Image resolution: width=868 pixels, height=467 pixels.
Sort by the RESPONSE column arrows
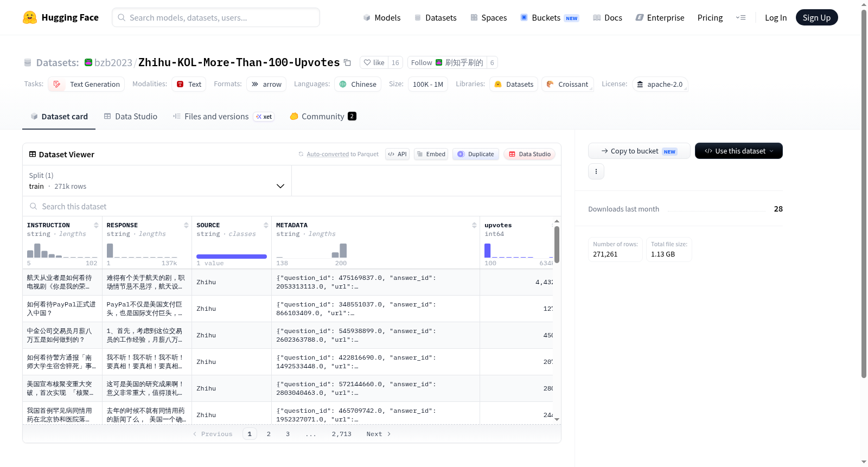point(186,225)
